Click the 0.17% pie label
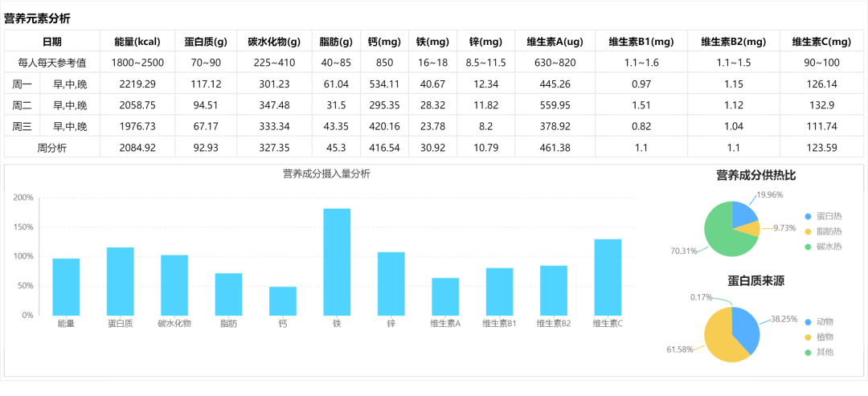868x396 pixels. pos(701,297)
